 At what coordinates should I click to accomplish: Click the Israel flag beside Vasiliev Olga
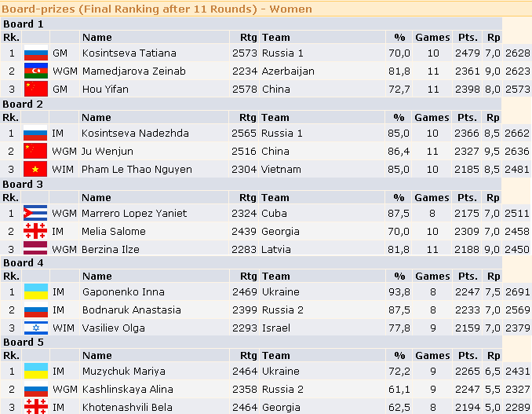36,329
